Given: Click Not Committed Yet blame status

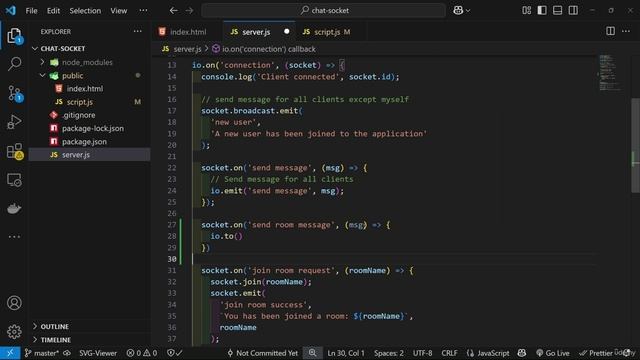Looking at the screenshot, I should [262, 353].
